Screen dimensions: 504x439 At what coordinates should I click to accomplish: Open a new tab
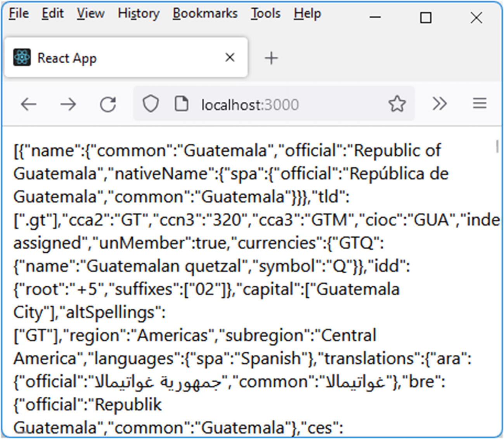(x=271, y=58)
